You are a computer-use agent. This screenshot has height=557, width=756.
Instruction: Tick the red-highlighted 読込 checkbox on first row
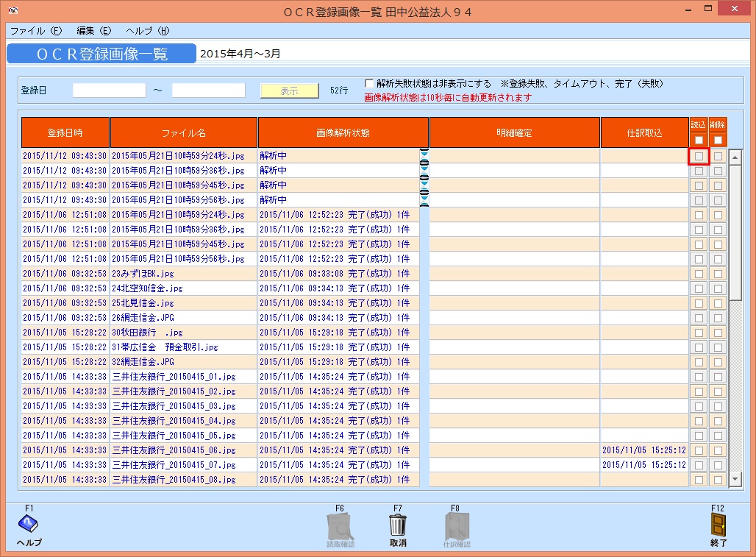point(698,156)
